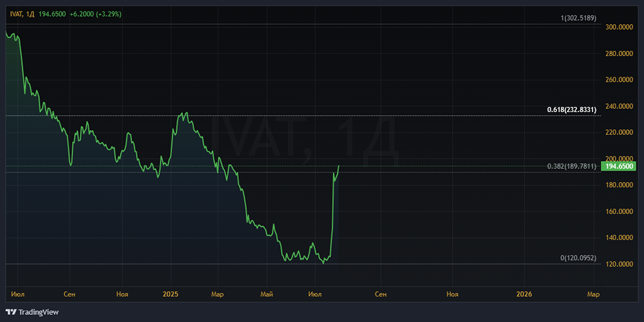Click the 240.0000 price axis label
Screen dimensions: 644x322
(618, 106)
